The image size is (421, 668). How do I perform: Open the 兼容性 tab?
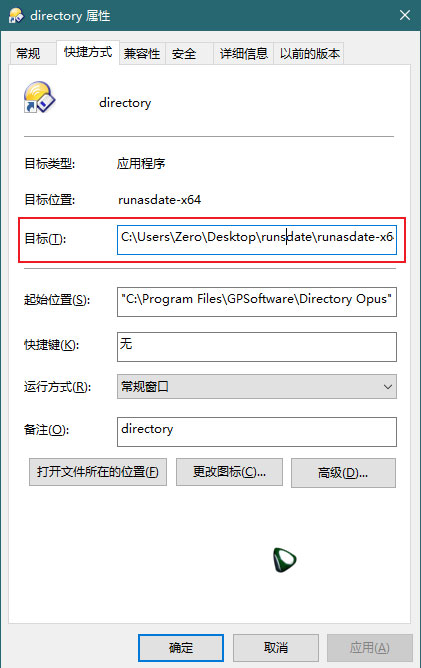pos(142,53)
